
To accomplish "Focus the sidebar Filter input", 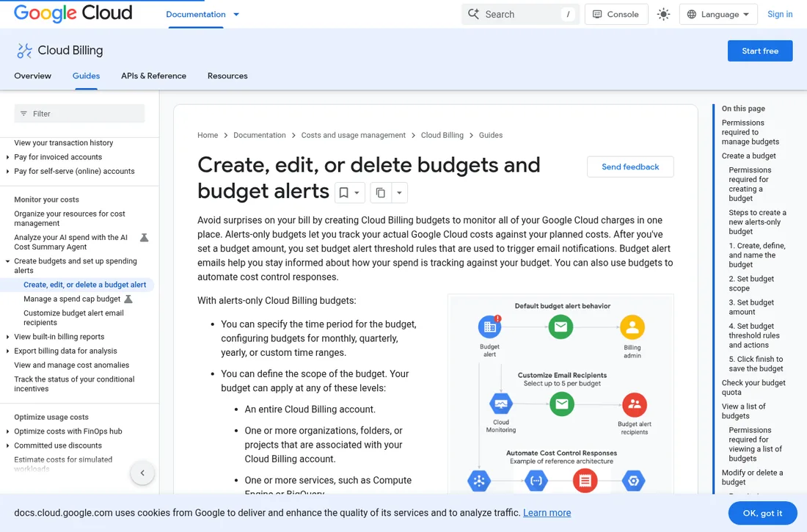I will tap(79, 114).
